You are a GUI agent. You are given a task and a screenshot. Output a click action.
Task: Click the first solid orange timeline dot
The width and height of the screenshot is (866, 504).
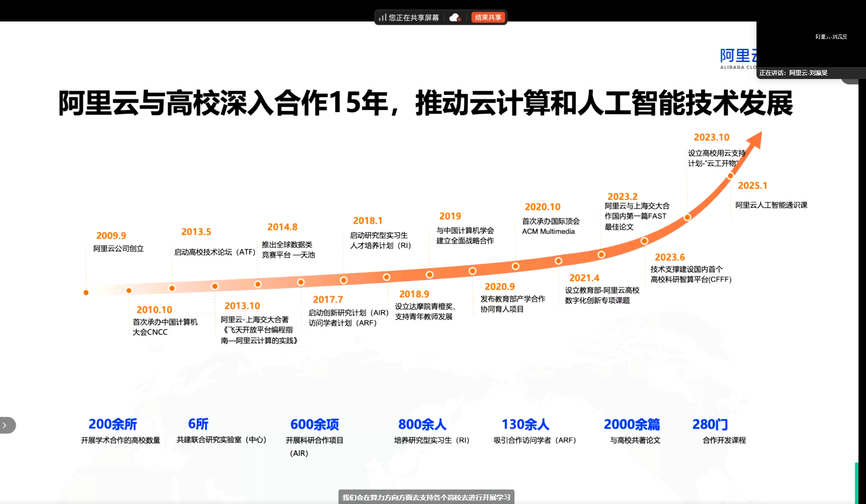(x=86, y=292)
